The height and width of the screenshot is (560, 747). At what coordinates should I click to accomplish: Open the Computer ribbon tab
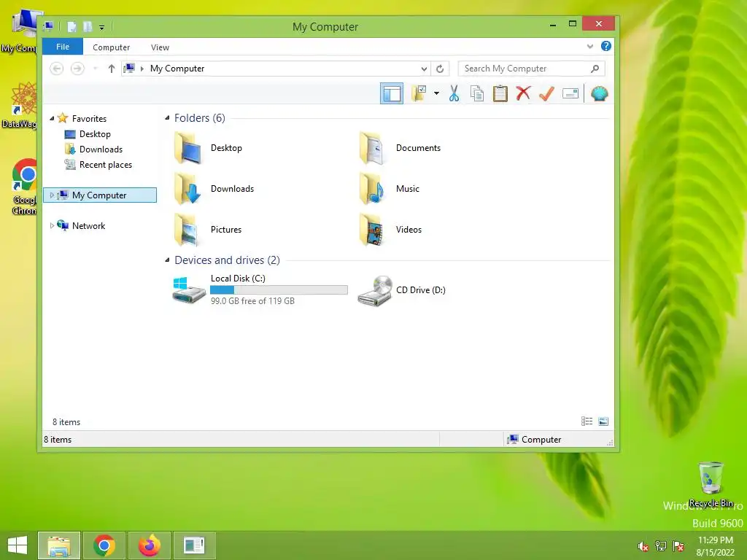111,47
